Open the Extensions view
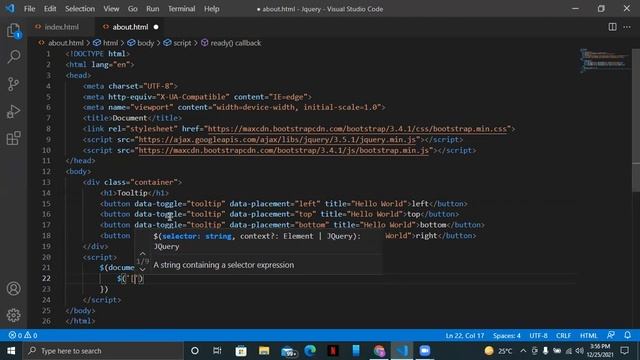Screen dimensions: 640x360 pos(13,138)
